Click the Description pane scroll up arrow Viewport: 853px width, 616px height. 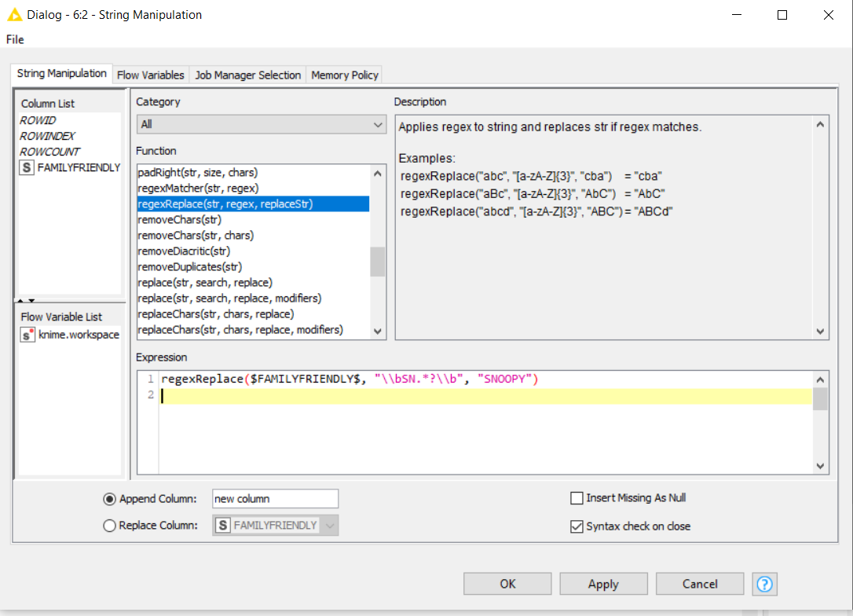tap(820, 125)
